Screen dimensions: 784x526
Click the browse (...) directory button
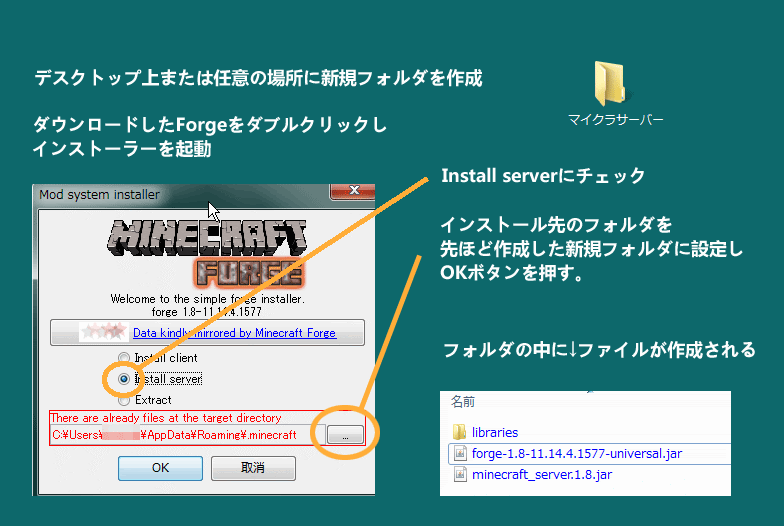[345, 434]
